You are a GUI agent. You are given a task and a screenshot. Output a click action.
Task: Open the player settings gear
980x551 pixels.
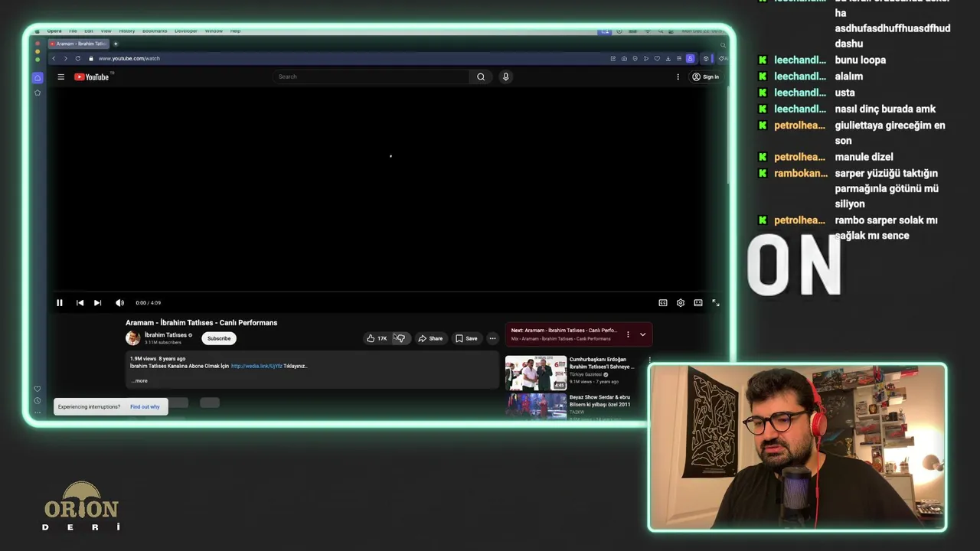tap(681, 303)
